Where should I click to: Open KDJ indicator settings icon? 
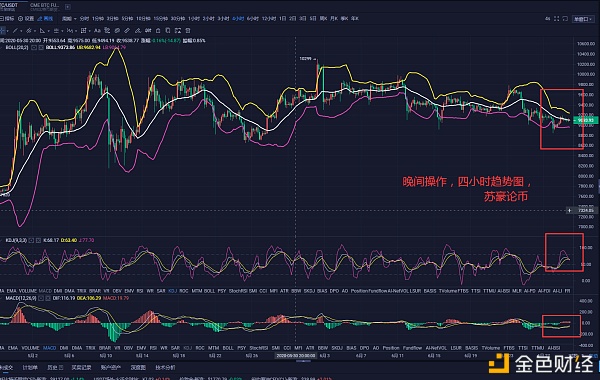pos(31,240)
